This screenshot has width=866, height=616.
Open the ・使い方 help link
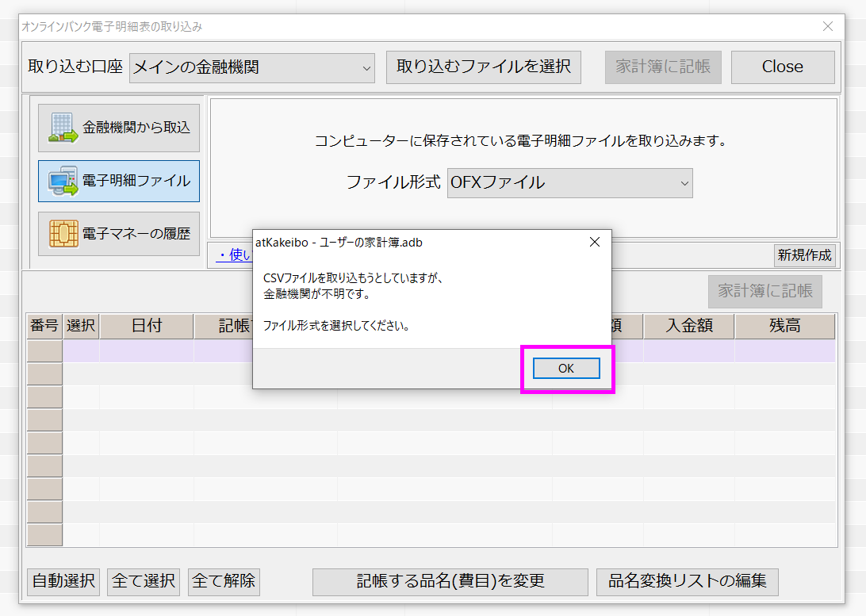pos(234,254)
